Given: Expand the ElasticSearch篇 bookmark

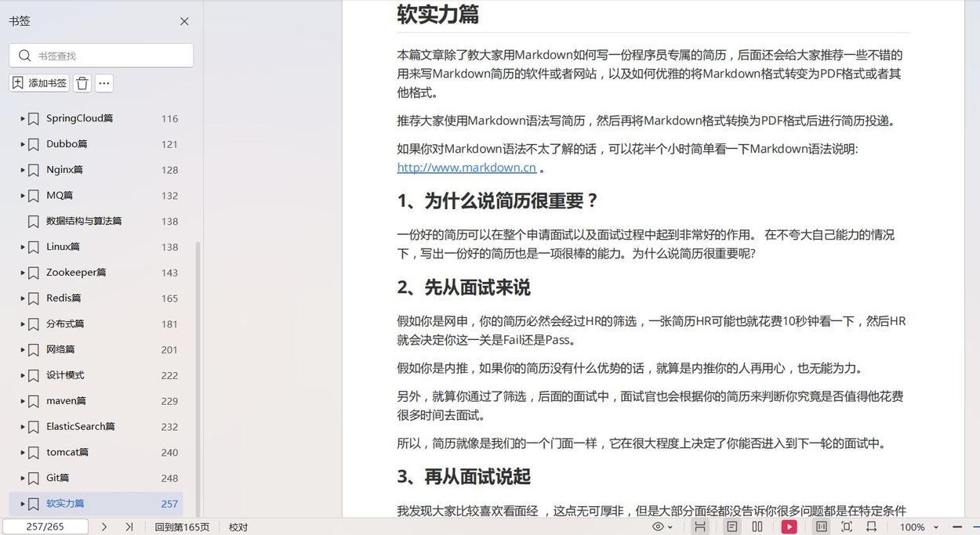Looking at the screenshot, I should coord(22,427).
